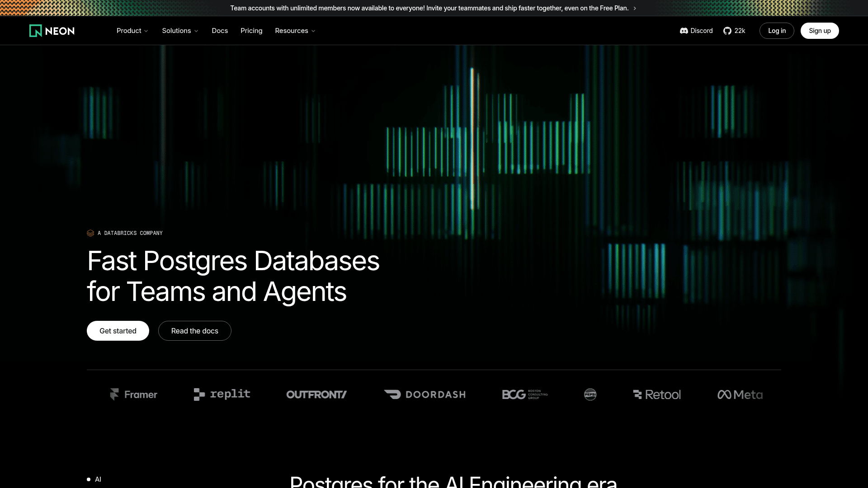Click the Databricks company icon
This screenshot has height=488, width=868.
[x=90, y=233]
